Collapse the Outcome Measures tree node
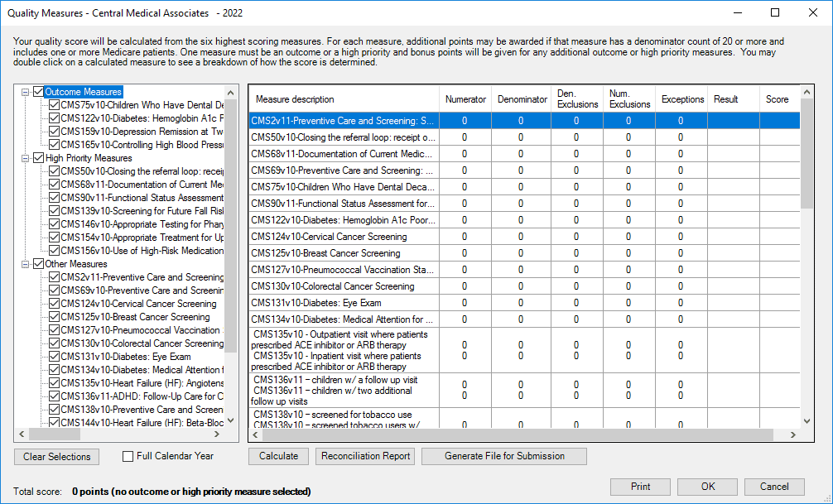The height and width of the screenshot is (504, 833). 26,92
